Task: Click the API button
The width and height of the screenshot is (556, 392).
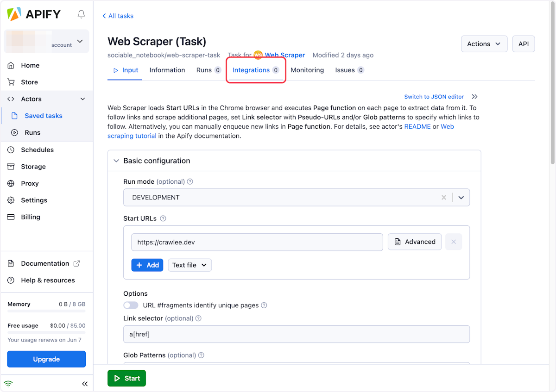Action: tap(524, 44)
